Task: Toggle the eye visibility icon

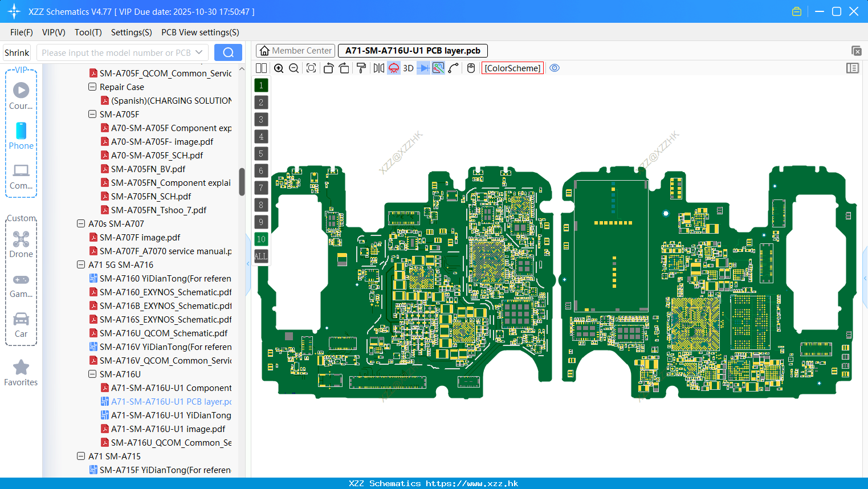Action: click(x=555, y=68)
